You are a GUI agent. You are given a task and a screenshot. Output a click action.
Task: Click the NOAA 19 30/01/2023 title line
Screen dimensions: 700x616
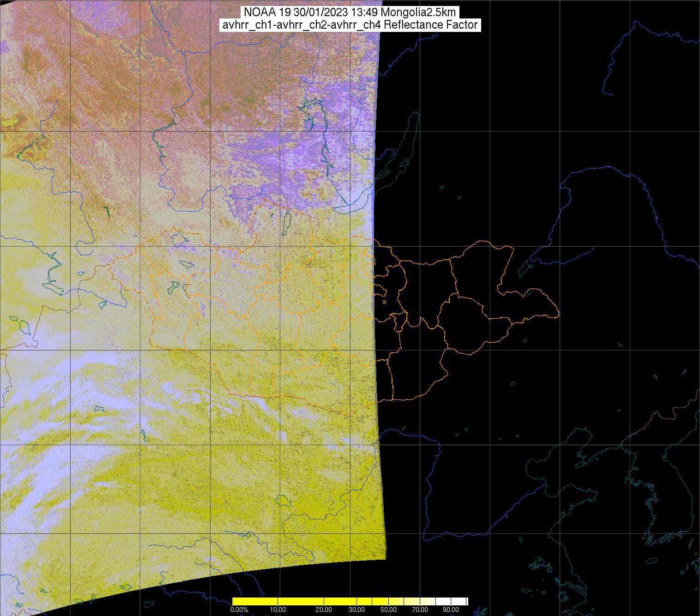tap(350, 12)
